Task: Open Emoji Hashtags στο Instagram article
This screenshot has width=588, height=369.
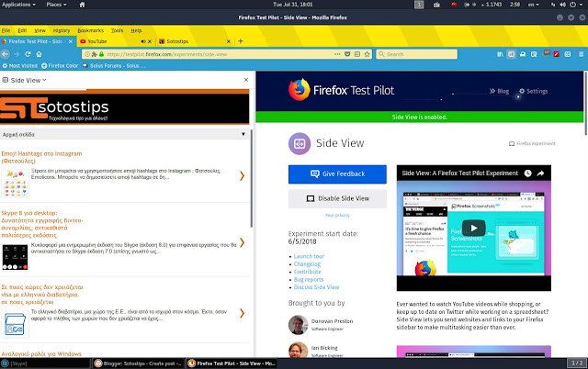Action: point(41,157)
